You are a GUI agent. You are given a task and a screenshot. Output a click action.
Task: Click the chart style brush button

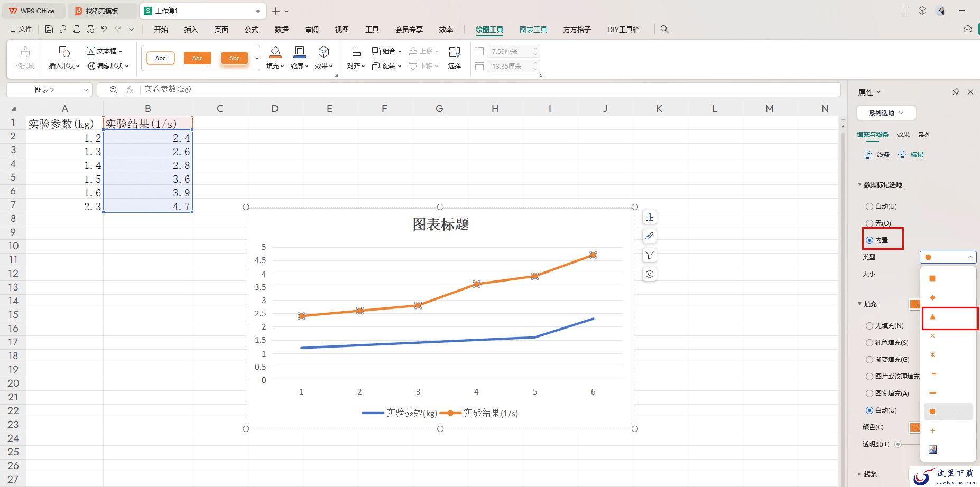(650, 236)
